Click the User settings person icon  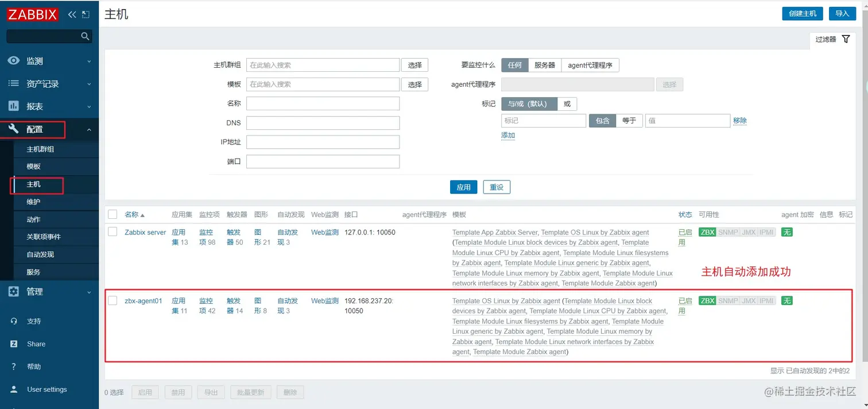coord(14,389)
